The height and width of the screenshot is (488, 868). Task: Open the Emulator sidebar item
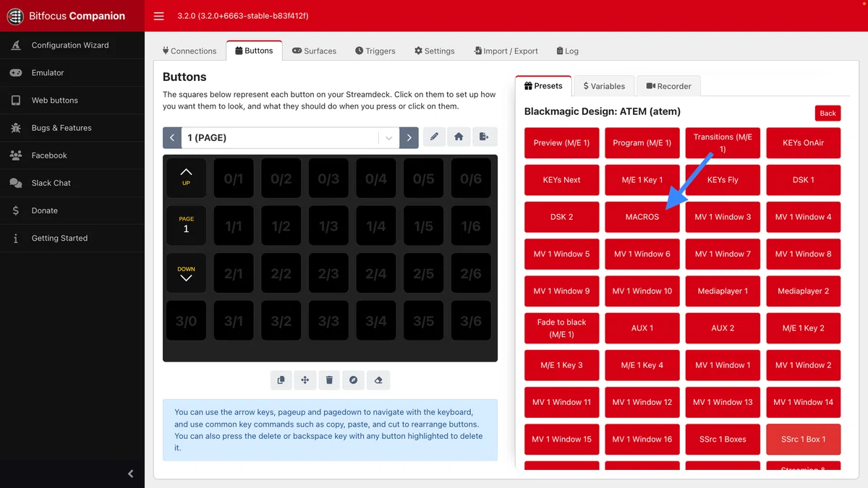(x=72, y=72)
